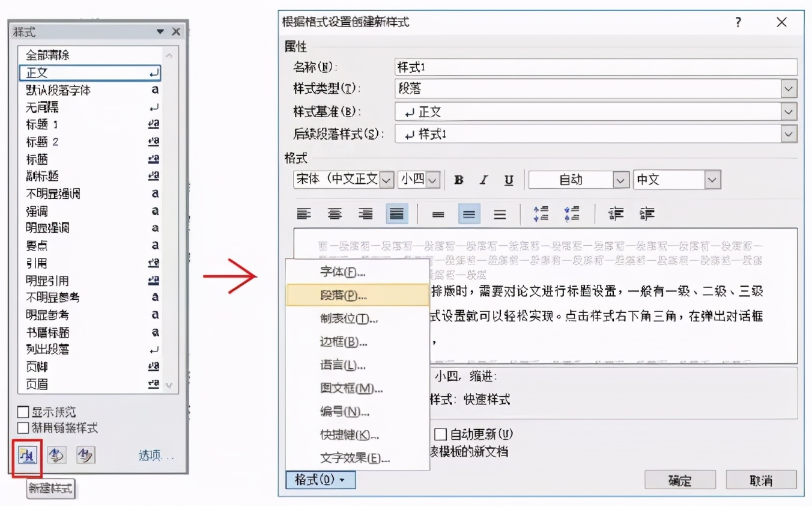Click the 取消 button

pyautogui.click(x=761, y=480)
